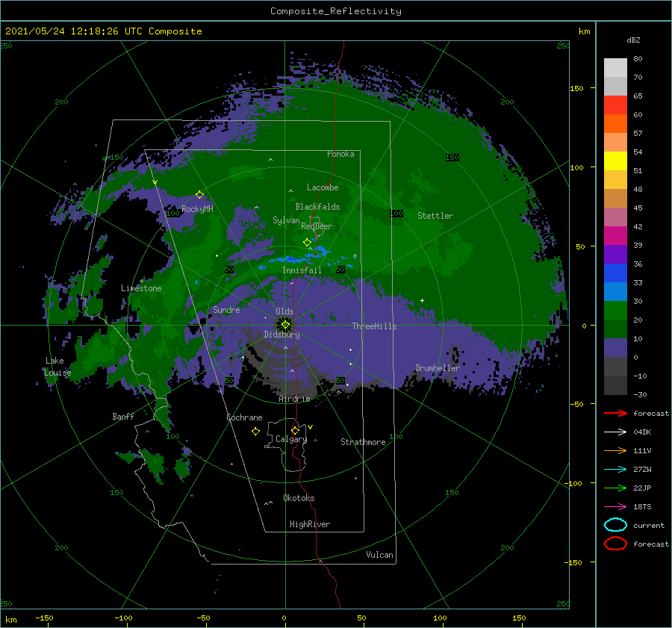Screen dimensions: 672x628
Task: Choose the magenta 39-42 dBZ swatch
Action: tap(615, 235)
